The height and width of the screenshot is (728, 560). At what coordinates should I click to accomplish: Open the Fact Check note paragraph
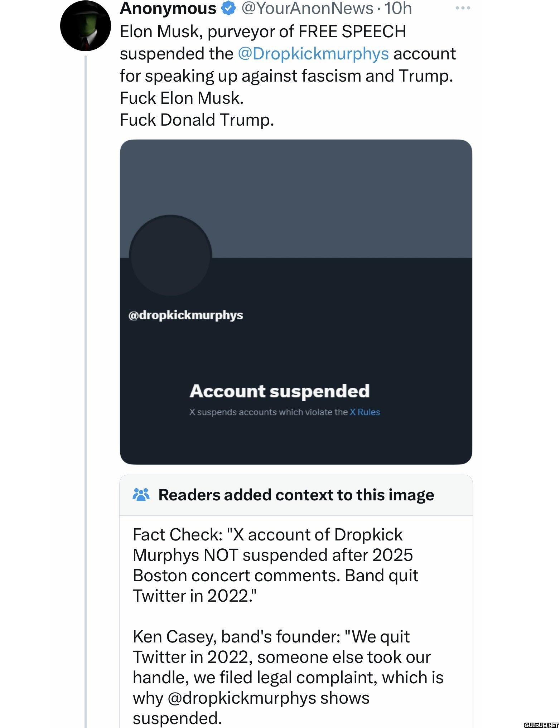tap(275, 566)
